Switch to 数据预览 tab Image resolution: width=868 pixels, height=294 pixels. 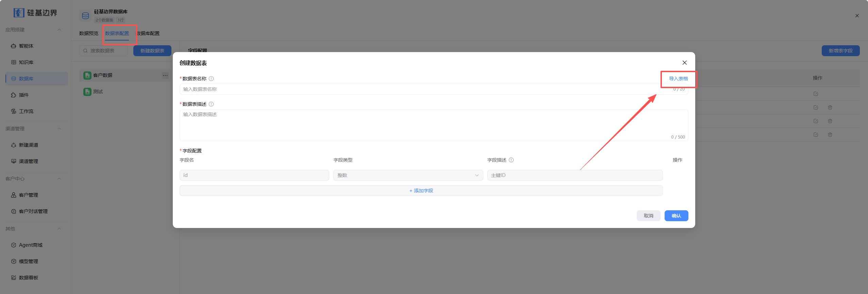89,33
